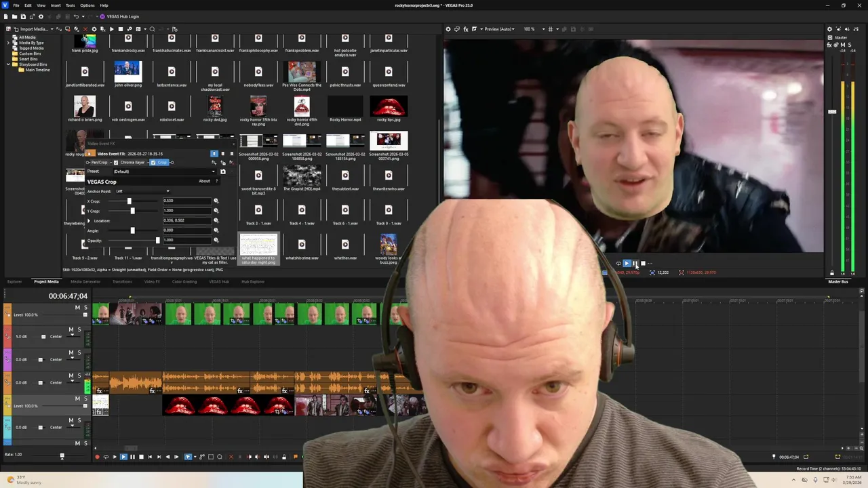Open the edit tool dropdown arrow in transport
Screen dimensions: 868x488
(195, 457)
